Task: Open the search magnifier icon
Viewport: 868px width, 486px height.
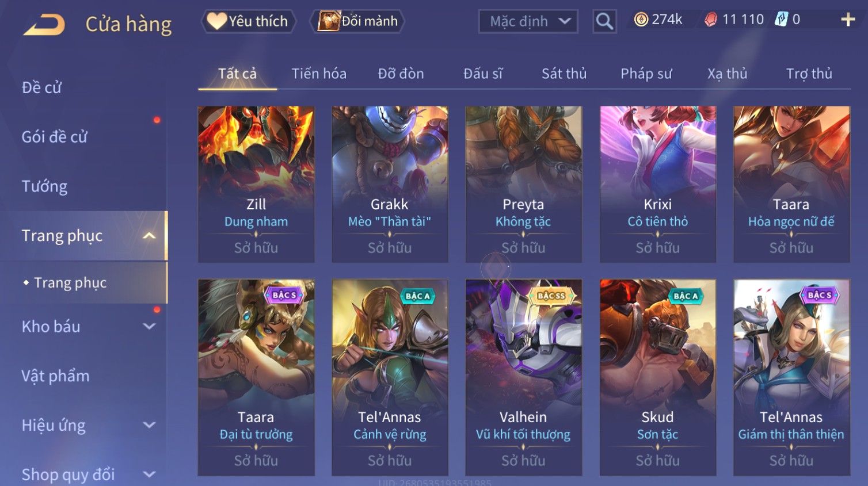Action: click(604, 21)
